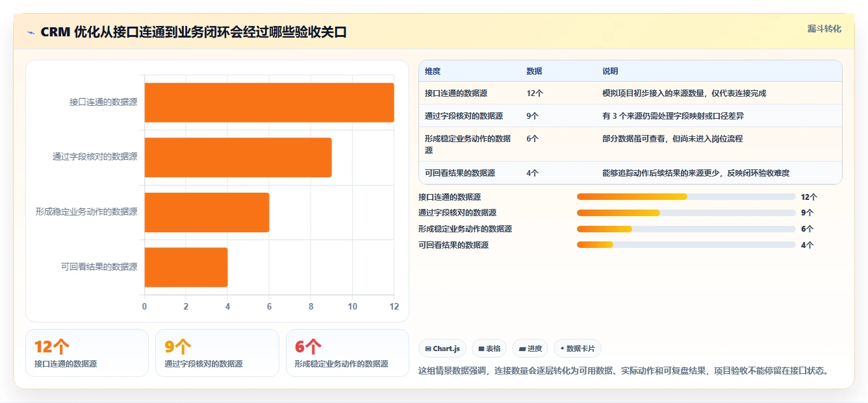Click the 可回看结果的数据源 progress bar
Image resolution: width=868 pixels, height=403 pixels.
[x=686, y=245]
